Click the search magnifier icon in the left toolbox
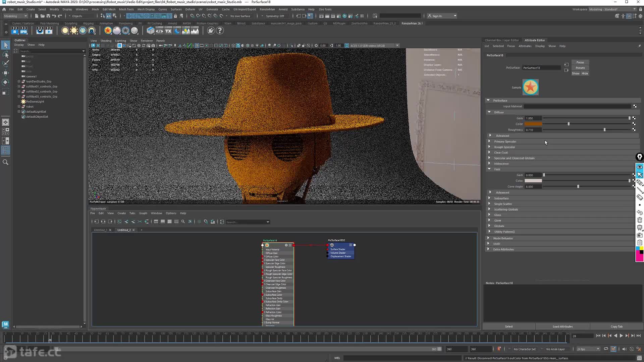The height and width of the screenshot is (362, 644). tap(6, 162)
